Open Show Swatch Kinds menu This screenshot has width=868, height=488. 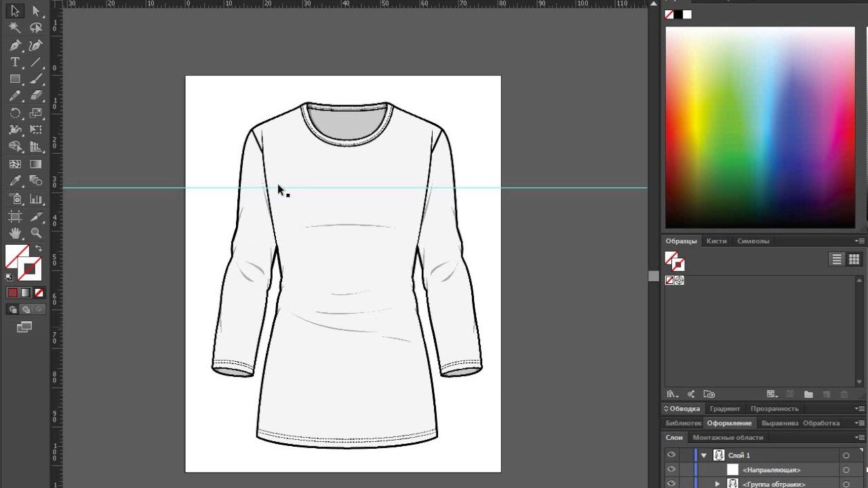[772, 394]
